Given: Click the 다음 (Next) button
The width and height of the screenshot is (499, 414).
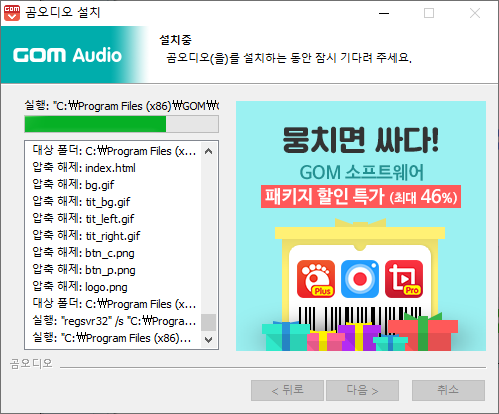Looking at the screenshot, I should tap(362, 390).
